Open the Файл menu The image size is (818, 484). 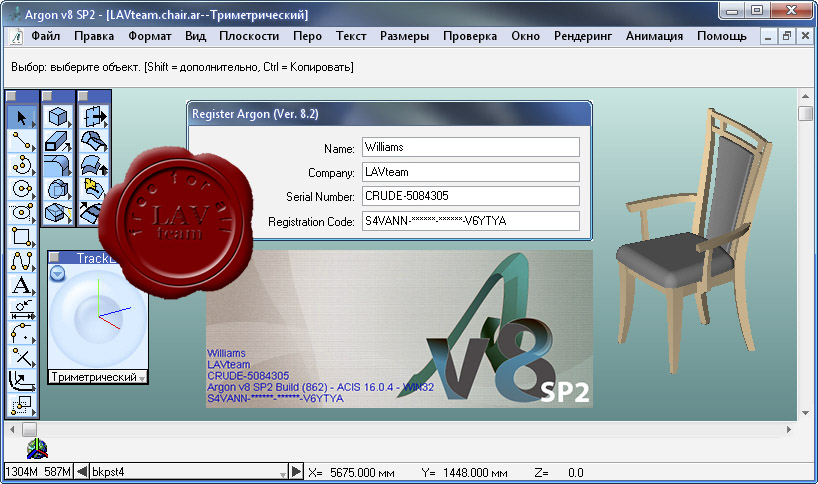point(45,36)
